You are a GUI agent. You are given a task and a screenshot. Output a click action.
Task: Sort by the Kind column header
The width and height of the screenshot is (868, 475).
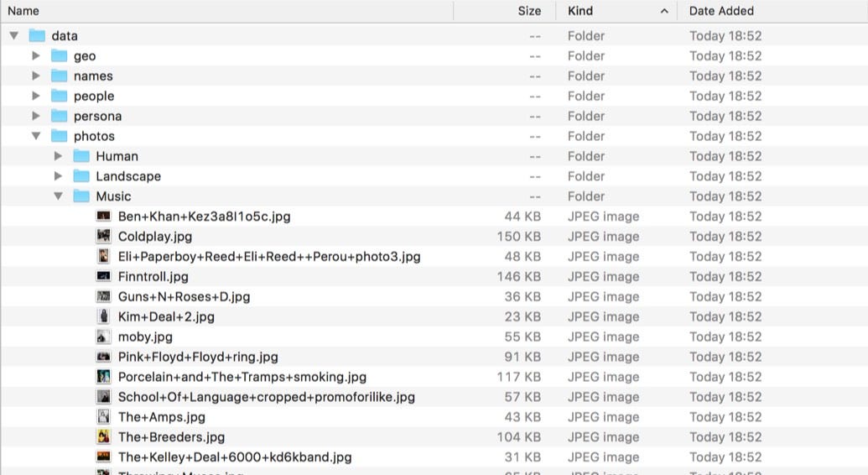(x=616, y=11)
